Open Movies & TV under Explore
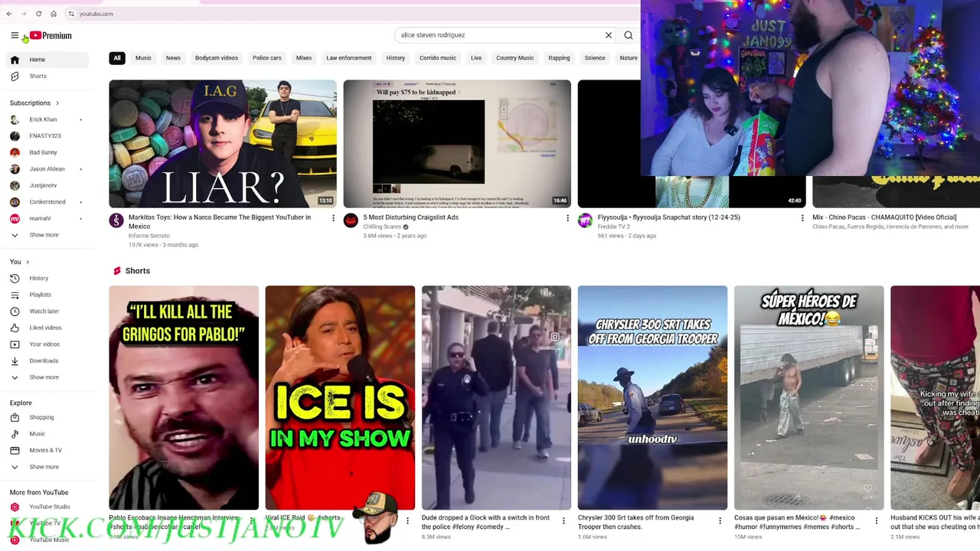This screenshot has height=551, width=980. pyautogui.click(x=46, y=450)
